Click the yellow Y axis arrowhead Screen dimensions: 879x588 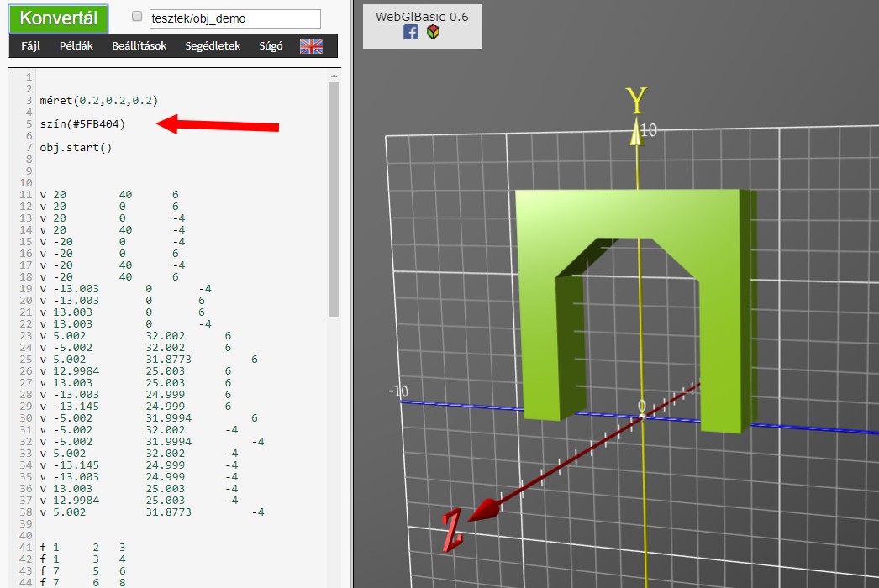pos(637,133)
